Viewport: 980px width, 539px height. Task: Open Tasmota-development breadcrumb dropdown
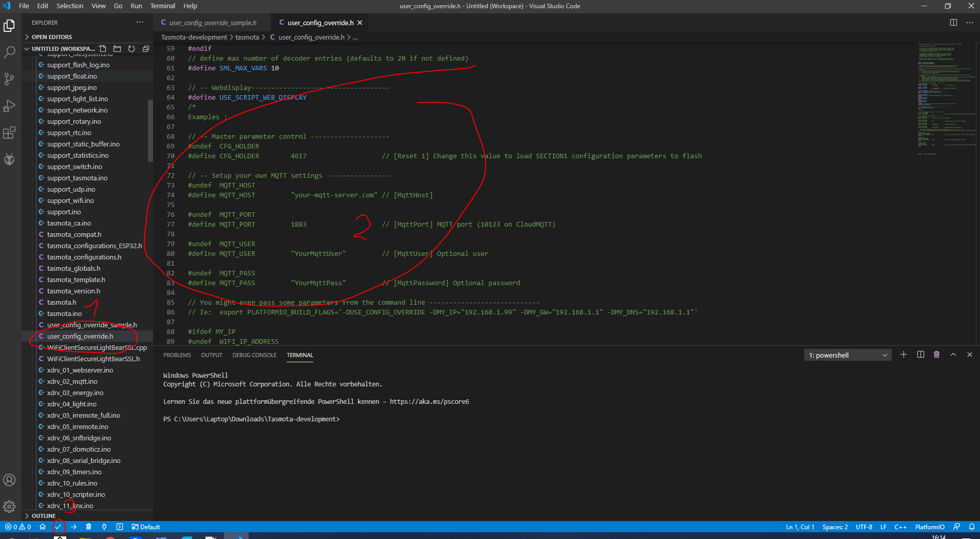tap(194, 37)
